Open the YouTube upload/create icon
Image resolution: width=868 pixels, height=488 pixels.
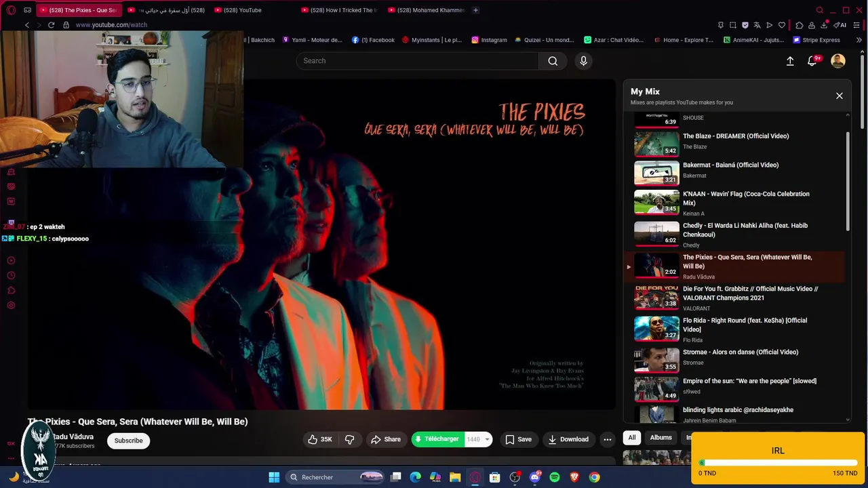[790, 61]
